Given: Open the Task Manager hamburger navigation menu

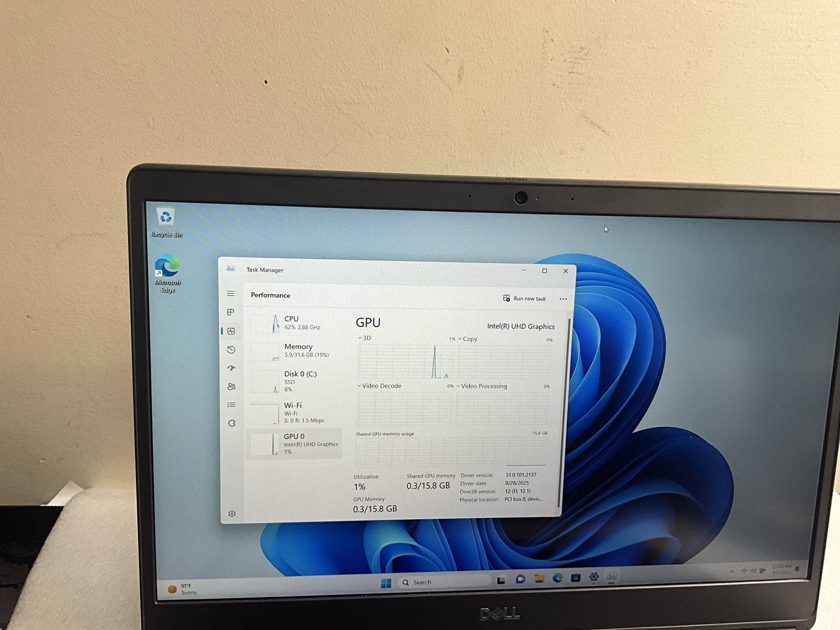Looking at the screenshot, I should tap(230, 293).
